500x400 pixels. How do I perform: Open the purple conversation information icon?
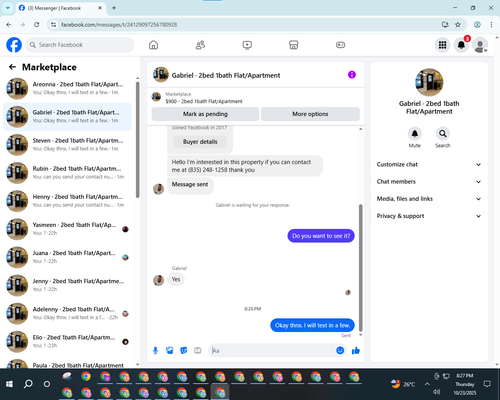(352, 75)
